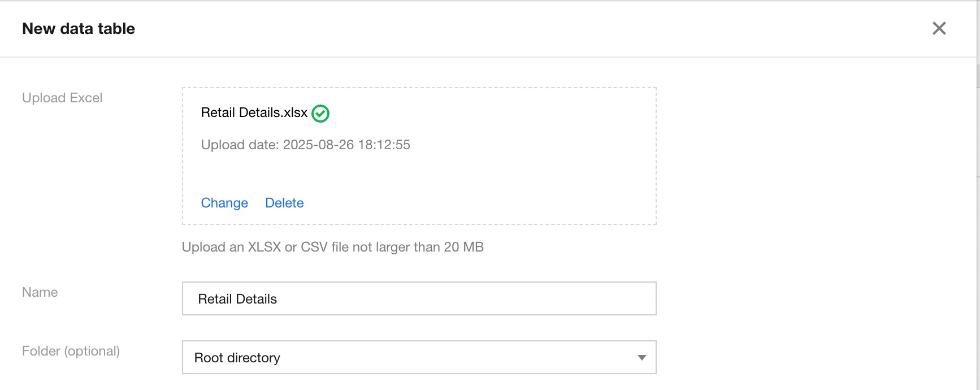Image resolution: width=980 pixels, height=390 pixels.
Task: Click the Root directory text in Folder field
Action: [237, 358]
